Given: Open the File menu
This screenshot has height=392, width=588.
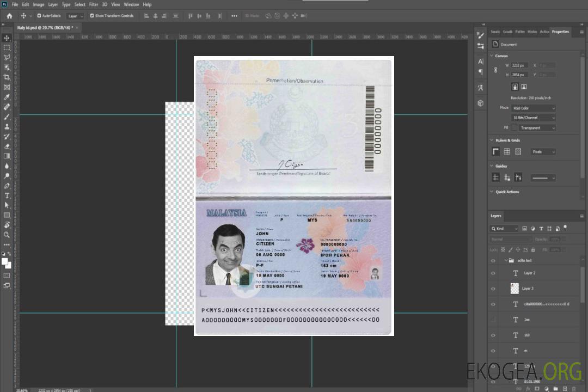Looking at the screenshot, I should coord(15,4).
